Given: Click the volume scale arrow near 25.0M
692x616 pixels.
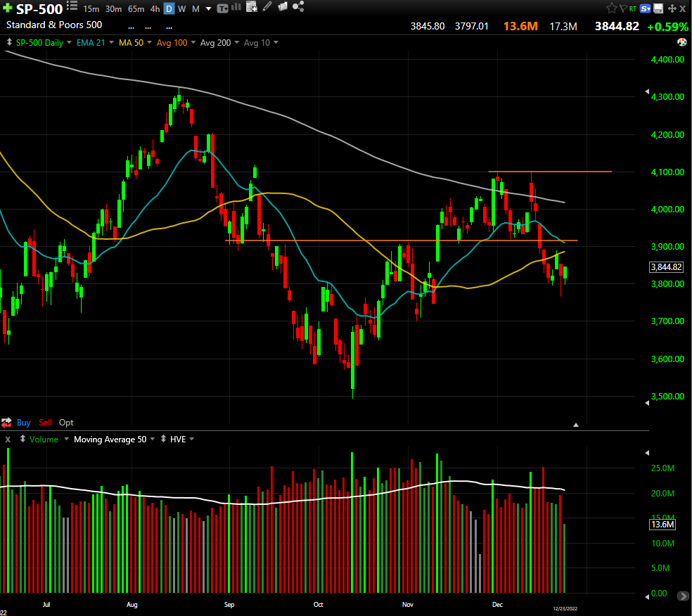Looking at the screenshot, I should [x=647, y=453].
